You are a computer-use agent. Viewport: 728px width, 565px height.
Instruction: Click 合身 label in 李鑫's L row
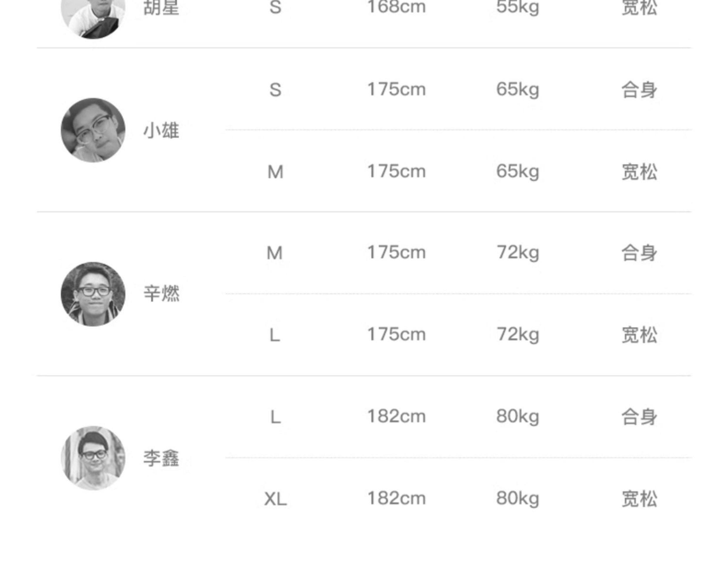[639, 417]
